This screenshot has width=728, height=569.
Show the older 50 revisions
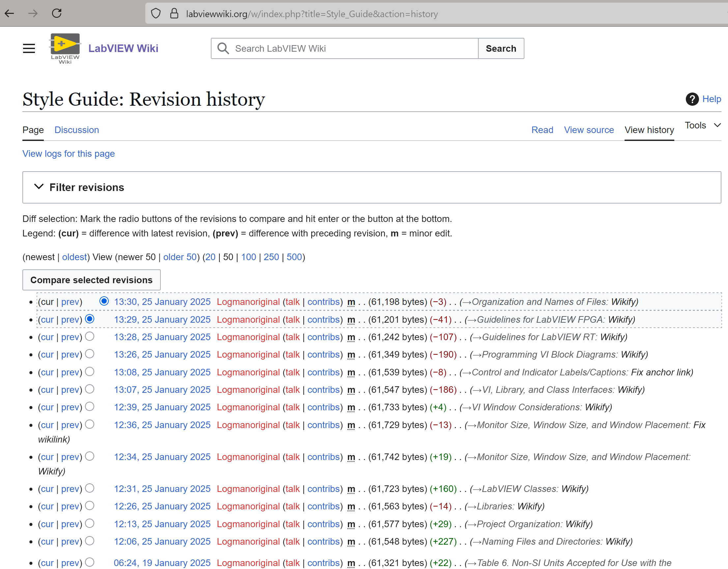tap(180, 257)
